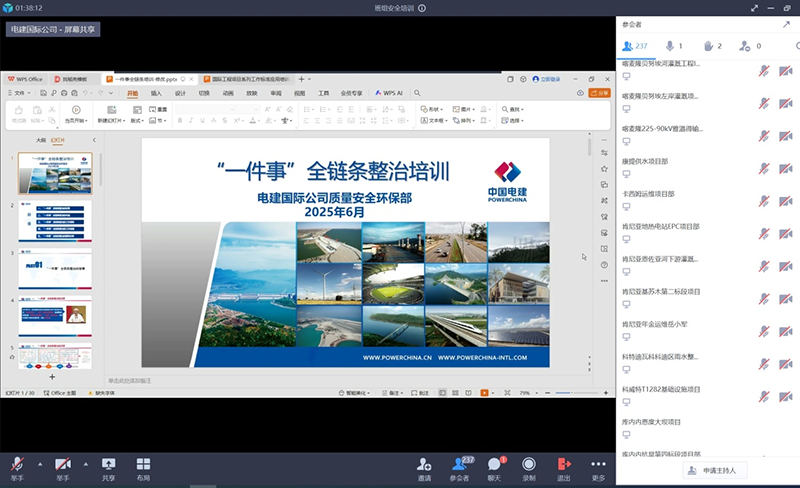This screenshot has height=488, width=800.
Task: Expand the audio options arrow beside microphone
Action: pyautogui.click(x=40, y=463)
